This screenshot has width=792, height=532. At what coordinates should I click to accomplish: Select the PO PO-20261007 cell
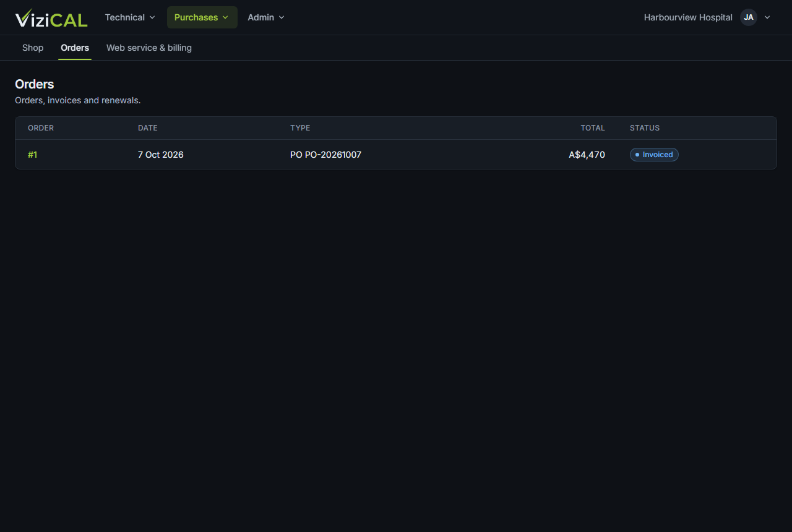[325, 155]
